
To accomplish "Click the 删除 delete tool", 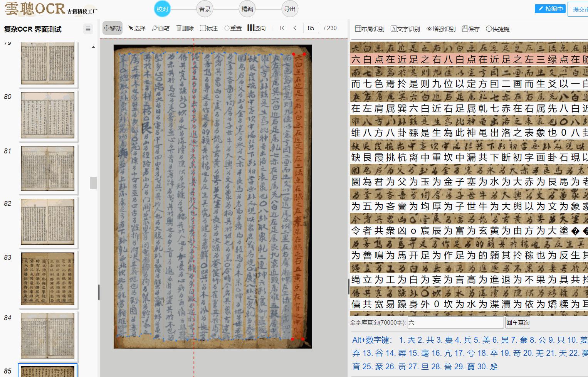I will 185,28.
